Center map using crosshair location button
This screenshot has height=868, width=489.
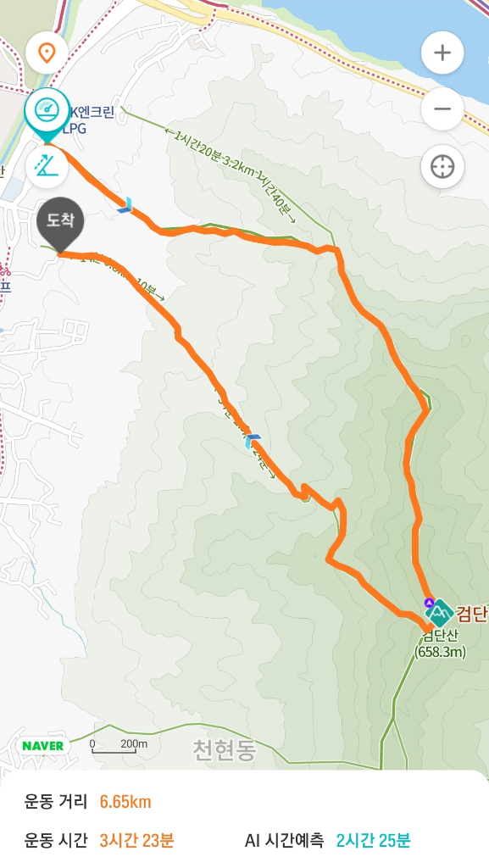(x=442, y=166)
